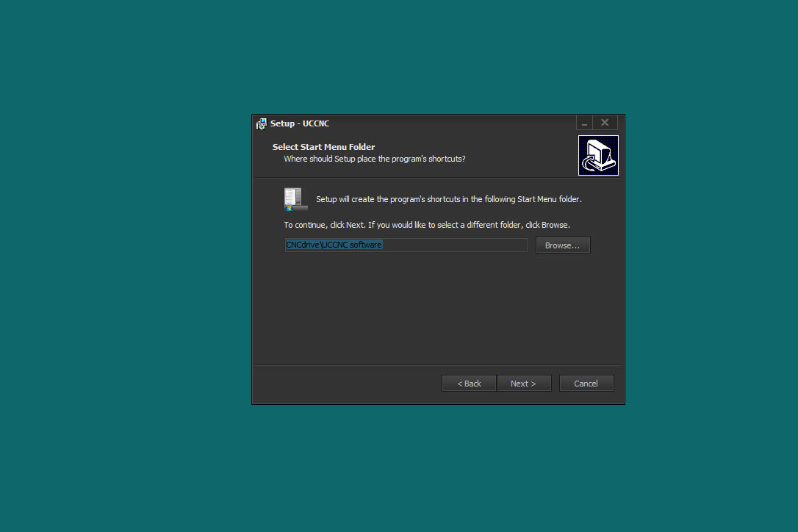This screenshot has width=798, height=532.
Task: Close the Setup - UCCNC window
Action: pyautogui.click(x=605, y=123)
